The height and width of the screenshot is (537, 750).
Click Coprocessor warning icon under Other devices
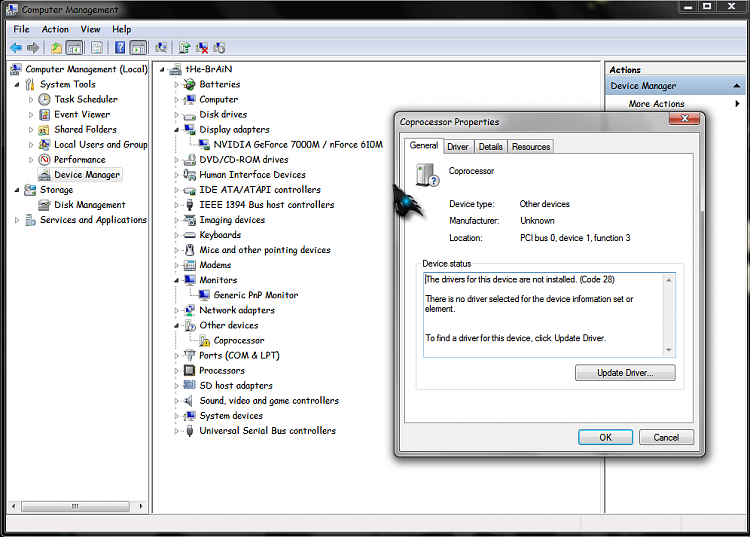(x=205, y=340)
